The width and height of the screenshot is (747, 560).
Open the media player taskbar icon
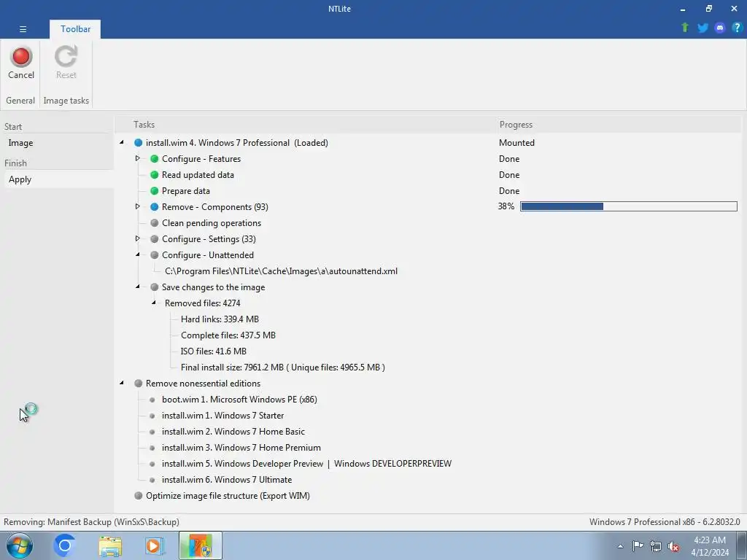click(x=155, y=546)
